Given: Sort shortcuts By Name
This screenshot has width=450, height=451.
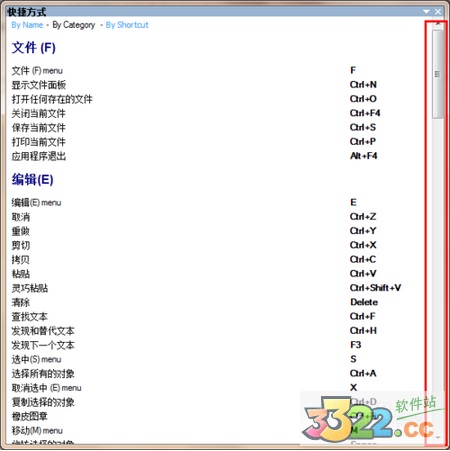Looking at the screenshot, I should [27, 25].
